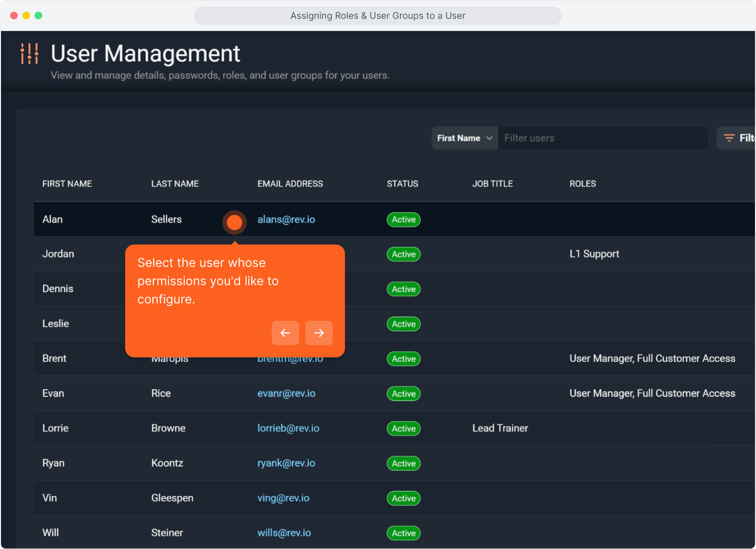Select Alan Sellers' Active status badge

(403, 220)
